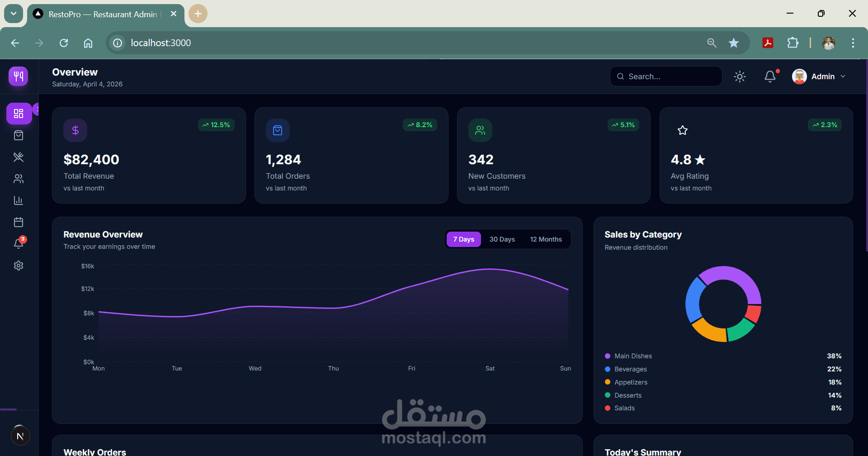Click the red Salads donut segment
Screen dimensions: 868x456
point(754,313)
